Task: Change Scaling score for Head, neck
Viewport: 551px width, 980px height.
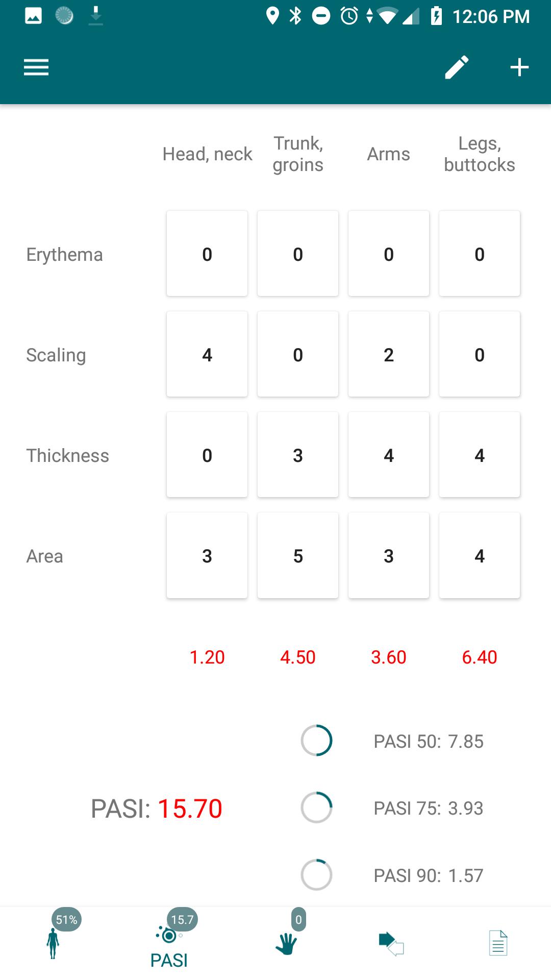Action: pos(207,354)
